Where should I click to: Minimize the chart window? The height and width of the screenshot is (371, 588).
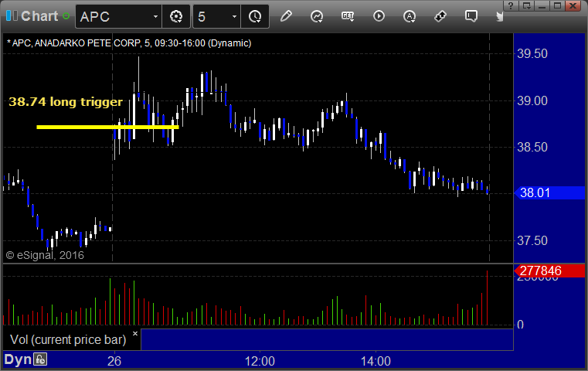(x=542, y=5)
